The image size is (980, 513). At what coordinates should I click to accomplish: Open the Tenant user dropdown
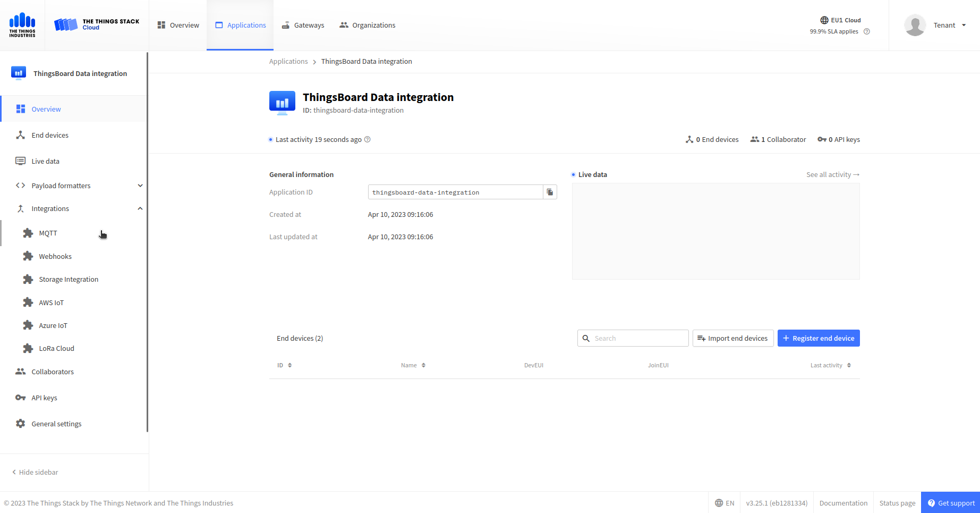tap(949, 25)
